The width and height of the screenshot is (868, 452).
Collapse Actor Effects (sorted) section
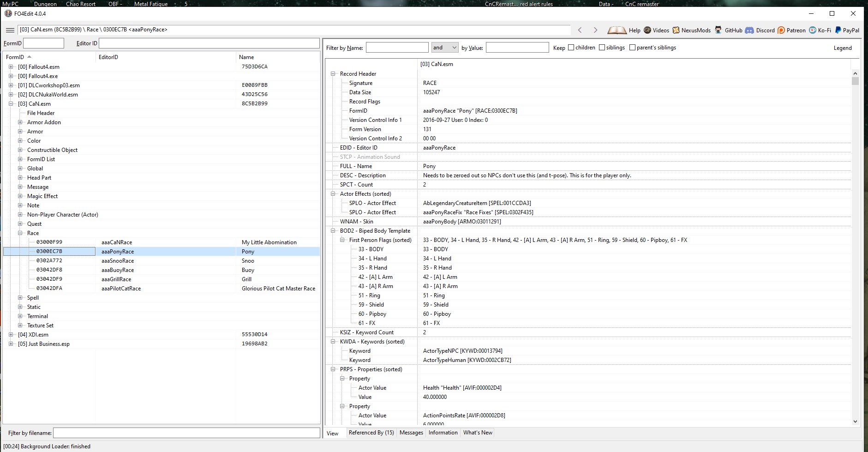(x=333, y=194)
